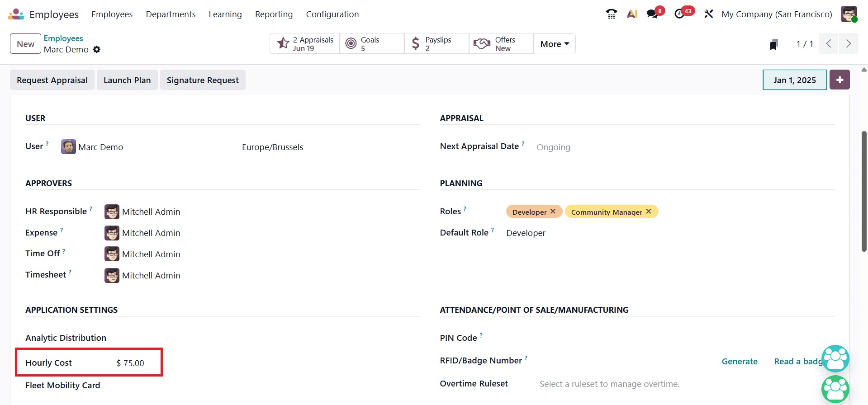Click Request Appraisal button
The height and width of the screenshot is (405, 868).
(x=52, y=80)
